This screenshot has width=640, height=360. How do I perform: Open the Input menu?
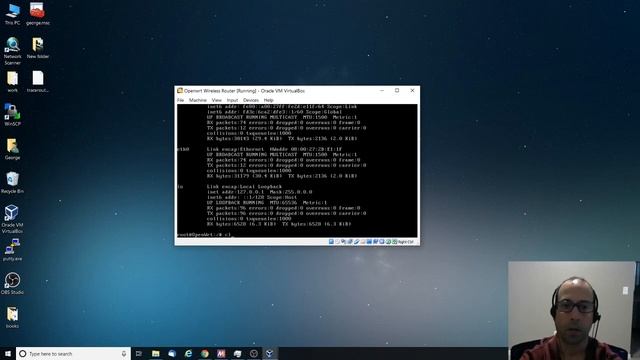(x=232, y=100)
